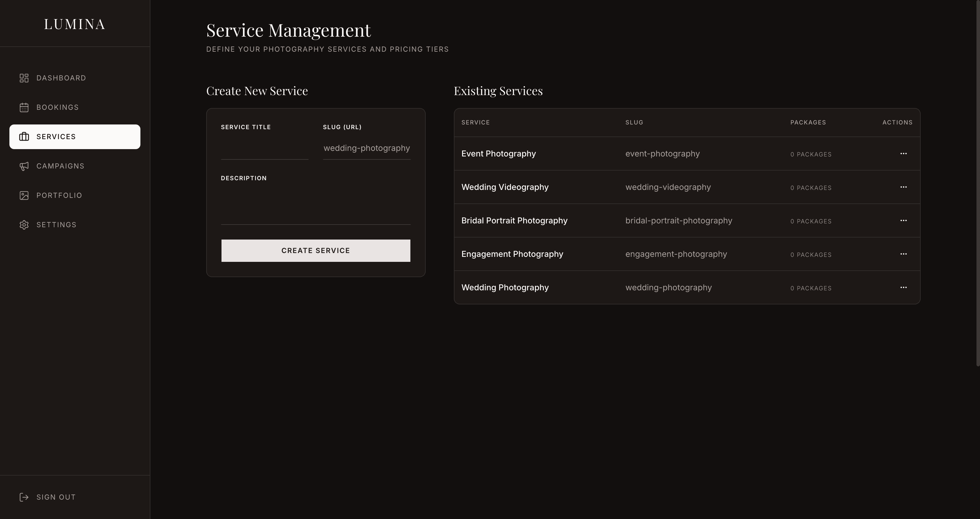Click the Actions column header
Screen dimensions: 980x519
[x=897, y=122]
